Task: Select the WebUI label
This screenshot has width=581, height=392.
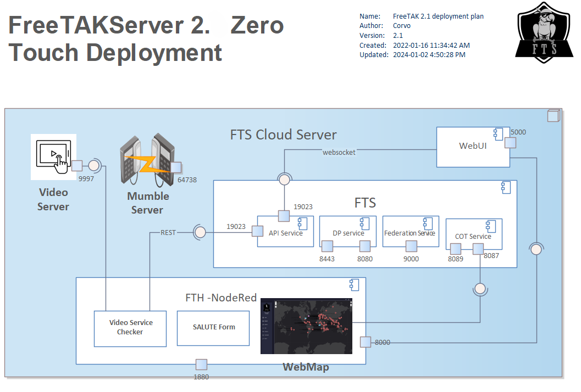Action: [473, 146]
